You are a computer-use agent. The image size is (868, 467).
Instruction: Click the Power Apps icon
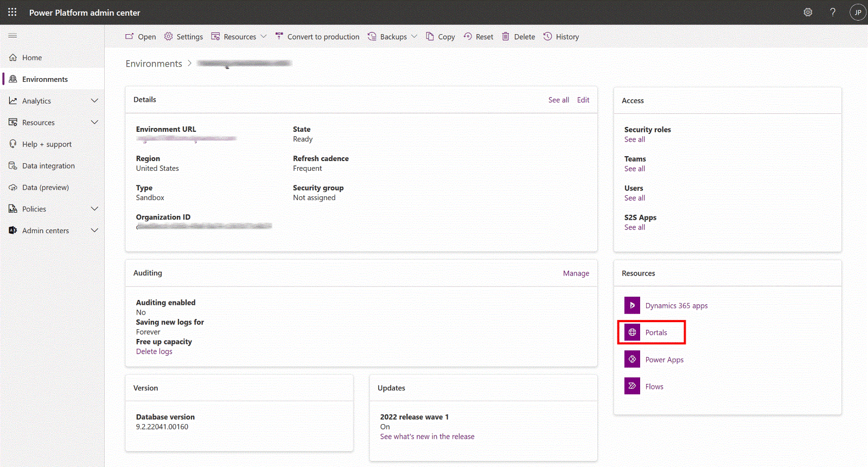point(632,359)
